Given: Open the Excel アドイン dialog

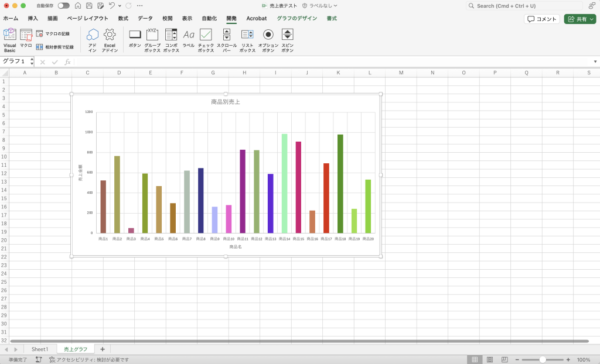Looking at the screenshot, I should pos(110,39).
